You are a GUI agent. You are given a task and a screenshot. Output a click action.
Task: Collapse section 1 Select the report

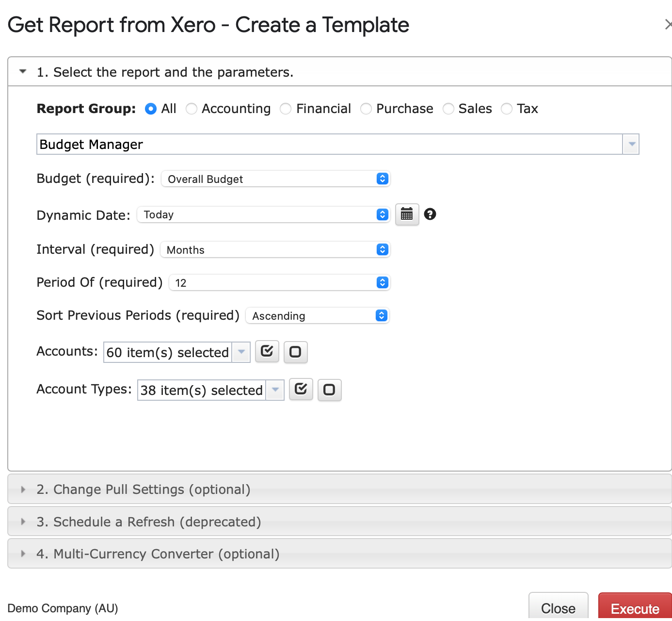click(340, 72)
